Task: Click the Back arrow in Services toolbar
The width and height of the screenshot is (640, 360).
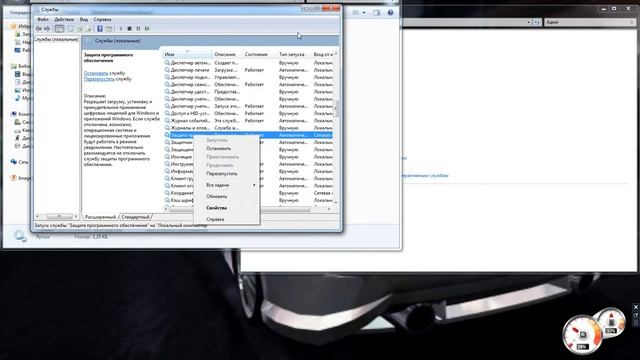Action: [x=38, y=29]
